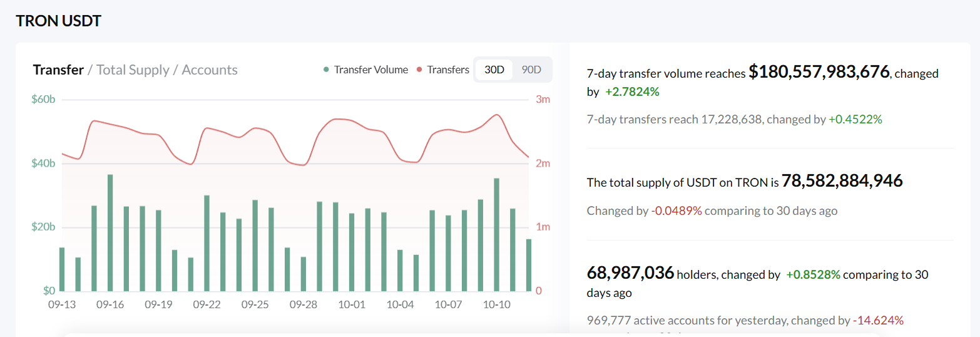Viewport: 980px width, 337px height.
Task: Click the volume bar at 09-22
Action: tap(207, 243)
